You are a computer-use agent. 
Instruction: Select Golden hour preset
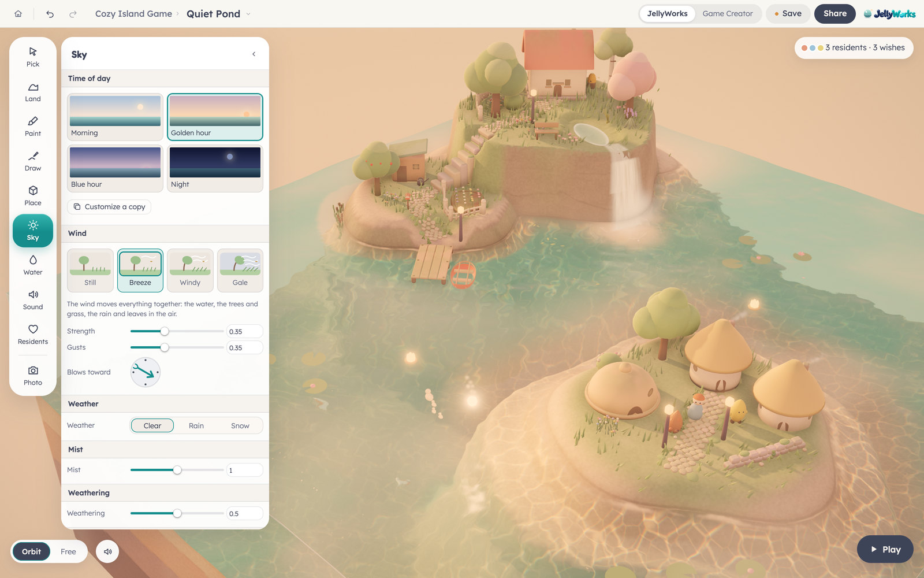(x=215, y=117)
